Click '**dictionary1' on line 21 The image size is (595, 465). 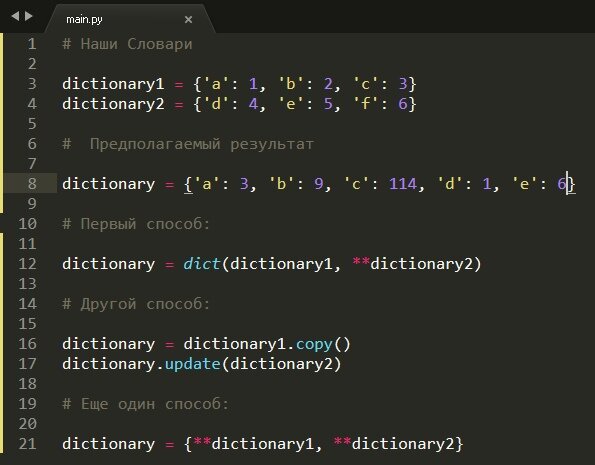click(x=253, y=444)
